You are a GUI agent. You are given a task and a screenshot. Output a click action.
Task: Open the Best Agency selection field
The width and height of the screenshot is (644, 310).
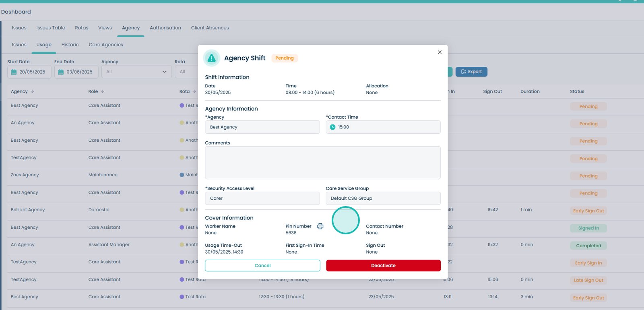point(262,127)
